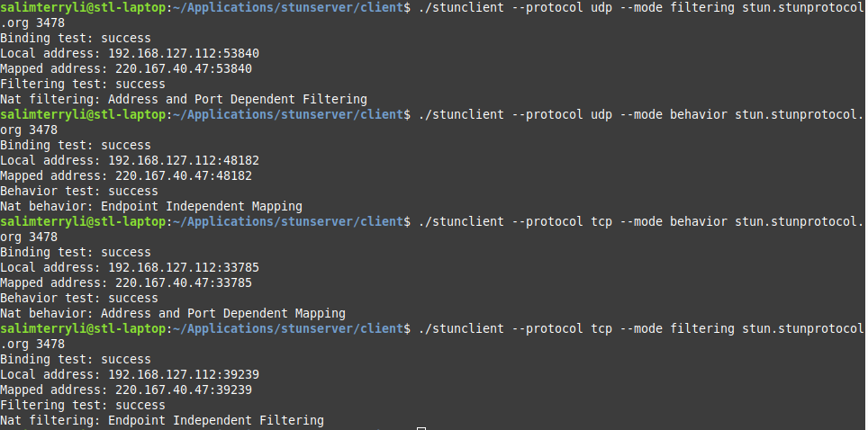The height and width of the screenshot is (430, 868).
Task: Click local address with port 48182
Action: coord(183,160)
